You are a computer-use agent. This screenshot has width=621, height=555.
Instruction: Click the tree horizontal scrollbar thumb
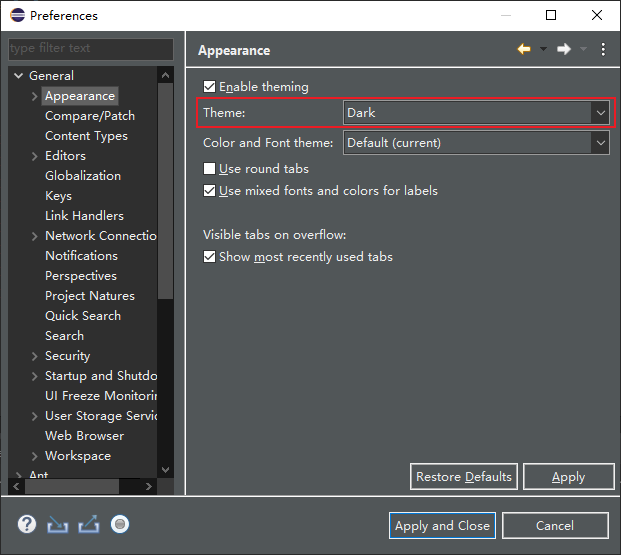click(72, 486)
